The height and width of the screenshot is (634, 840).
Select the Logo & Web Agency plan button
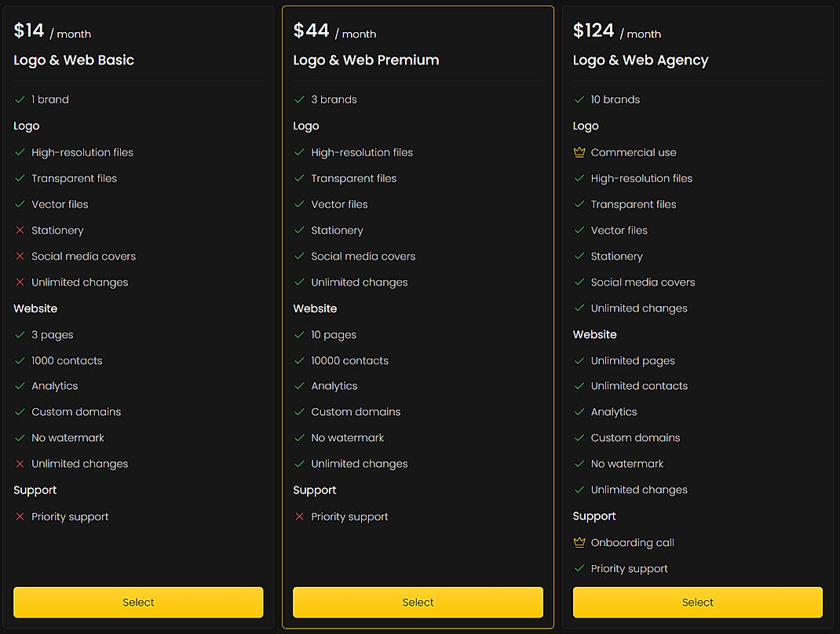click(697, 602)
